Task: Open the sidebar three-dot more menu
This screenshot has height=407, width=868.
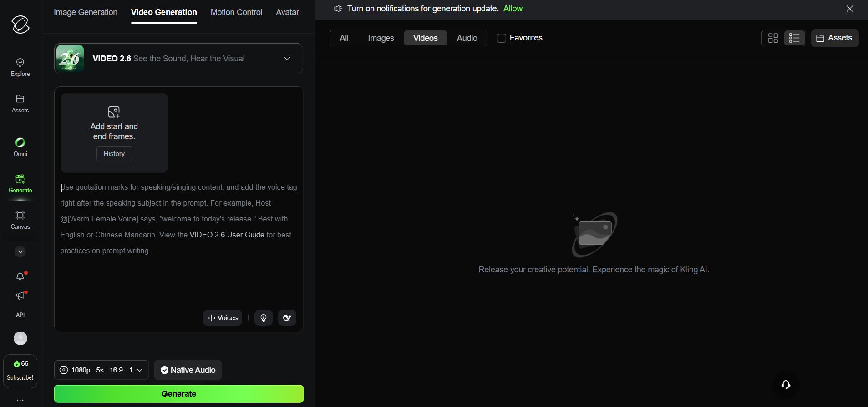Action: pos(20,401)
